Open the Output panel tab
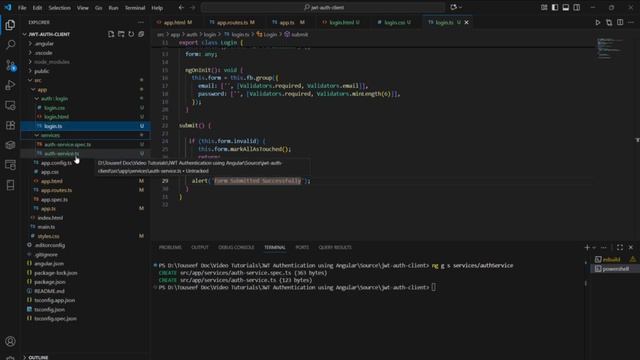Viewport: 640px width, 360px height. click(x=200, y=247)
